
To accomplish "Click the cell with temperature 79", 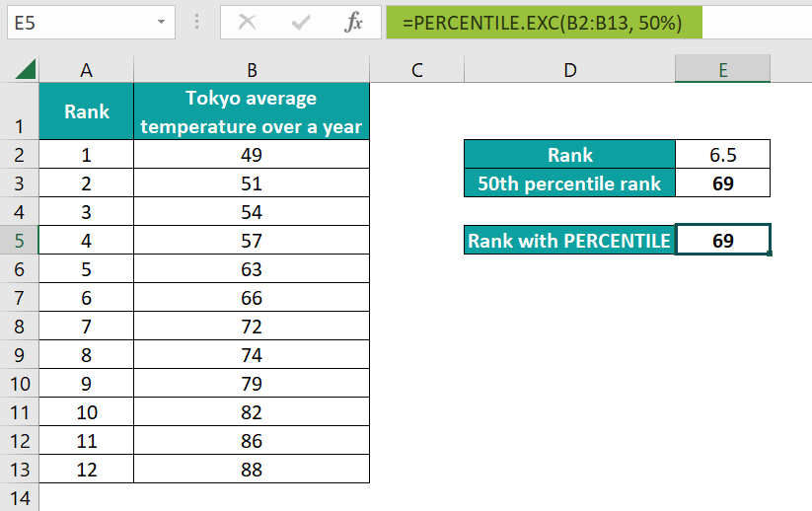I will point(252,383).
